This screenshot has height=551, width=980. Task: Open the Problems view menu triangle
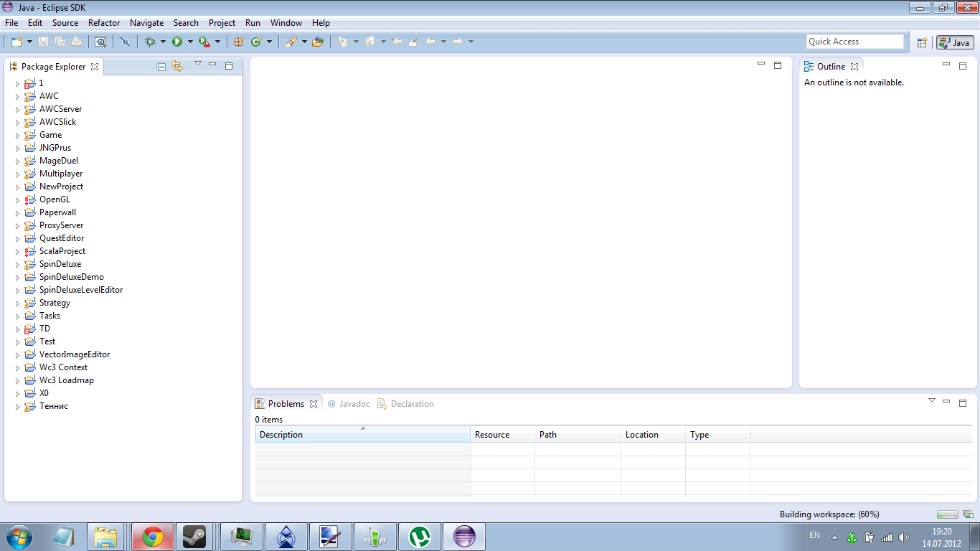point(932,400)
